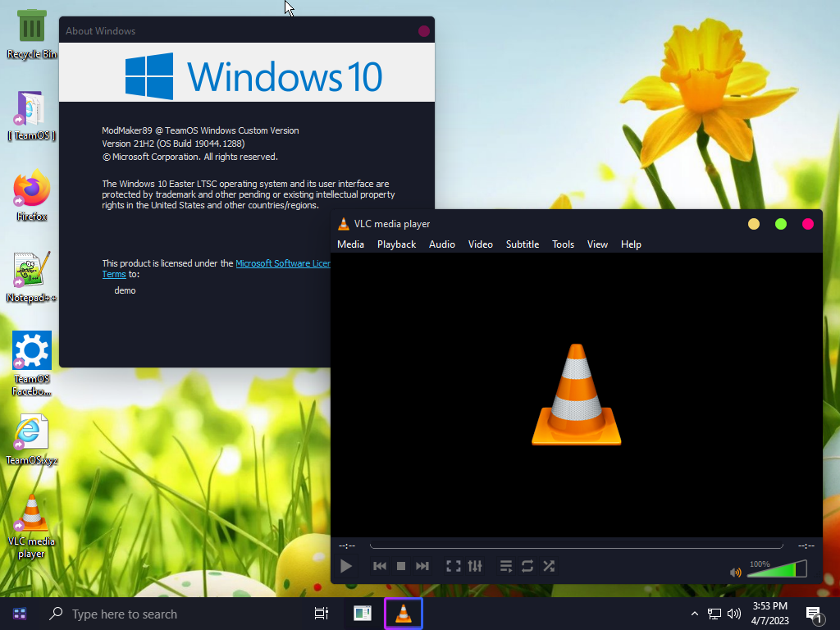Screen dimensions: 840x630
Task: Mute audio via VLC speaker icon
Action: 736,572
